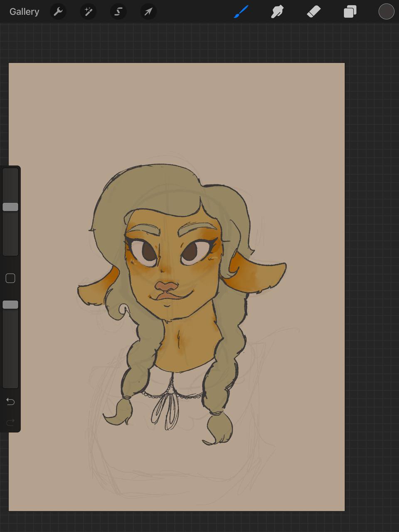Select the Eraser tool
399x532 pixels.
coord(313,12)
